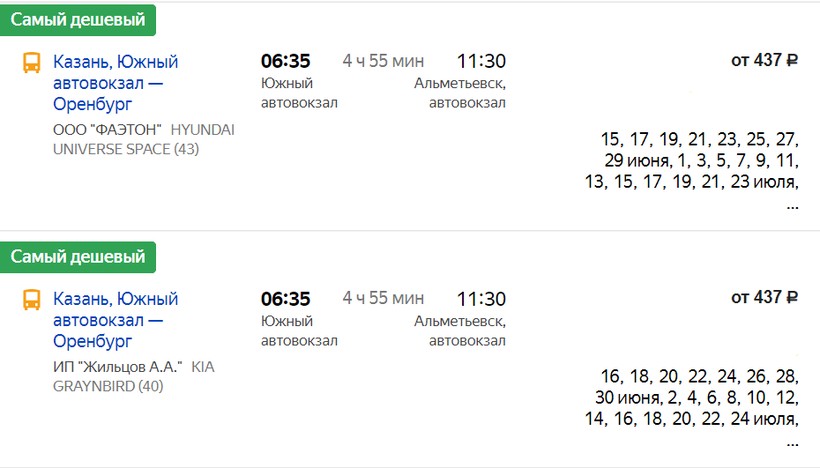
Task: Click the 06:35 departure time of the ФАЭТОН trip
Action: tap(285, 60)
